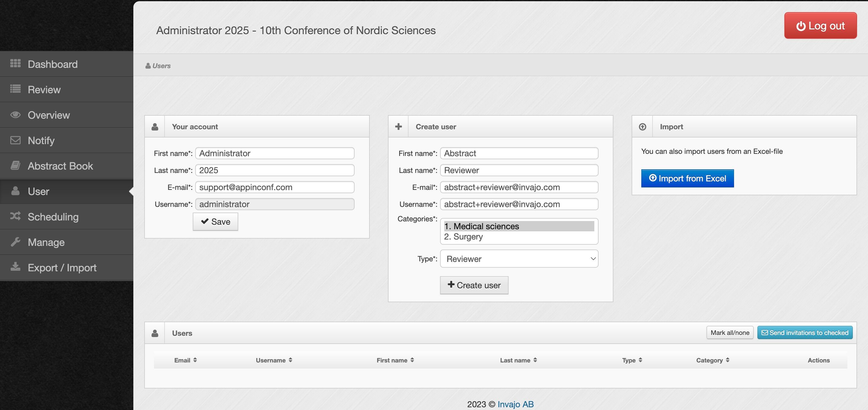Select the Surgery category option
Screen dimensions: 868x410
(x=519, y=236)
